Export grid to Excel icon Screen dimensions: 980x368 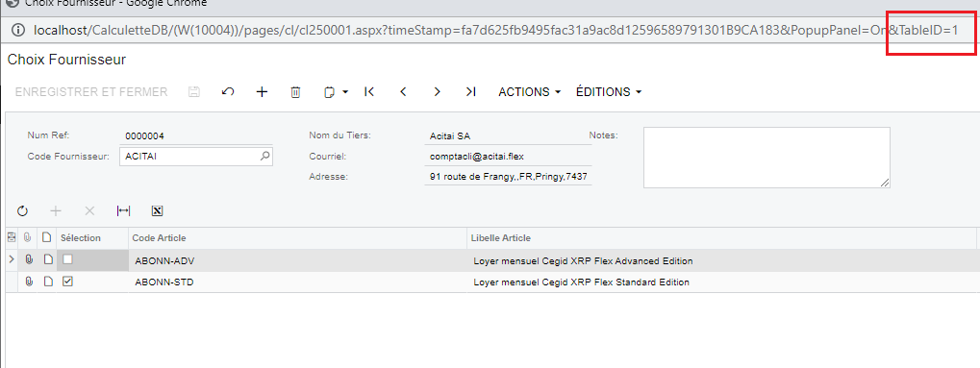pos(158,211)
